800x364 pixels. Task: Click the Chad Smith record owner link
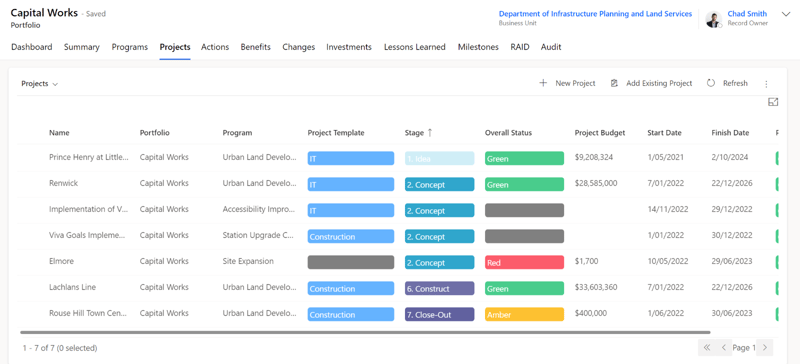(x=747, y=14)
